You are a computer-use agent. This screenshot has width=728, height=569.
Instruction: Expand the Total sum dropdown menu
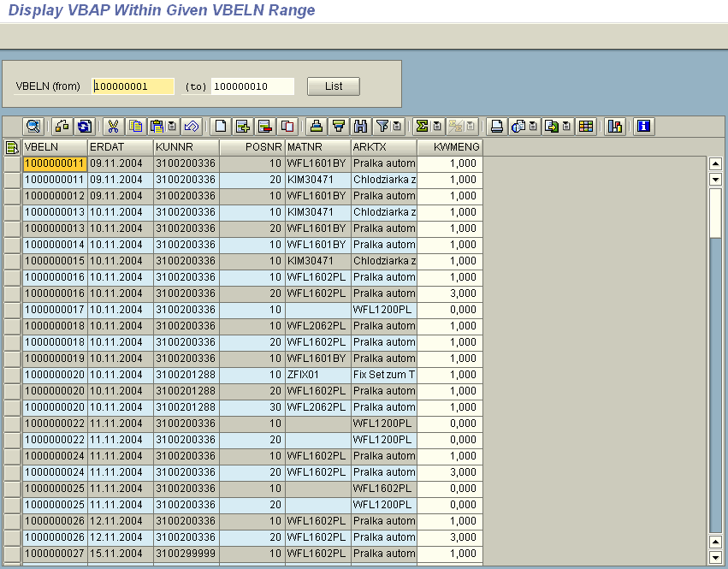click(437, 127)
